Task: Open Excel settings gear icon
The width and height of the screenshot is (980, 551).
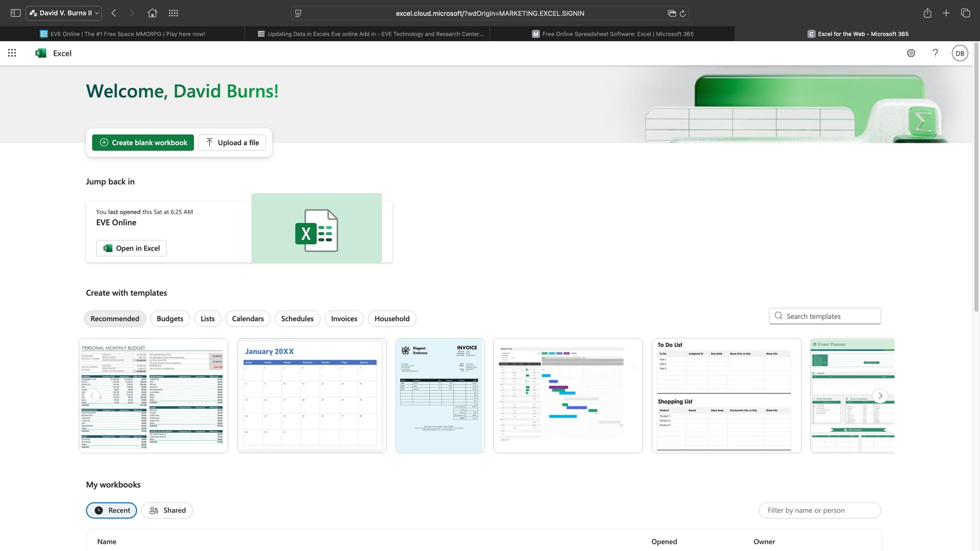Action: (x=911, y=53)
